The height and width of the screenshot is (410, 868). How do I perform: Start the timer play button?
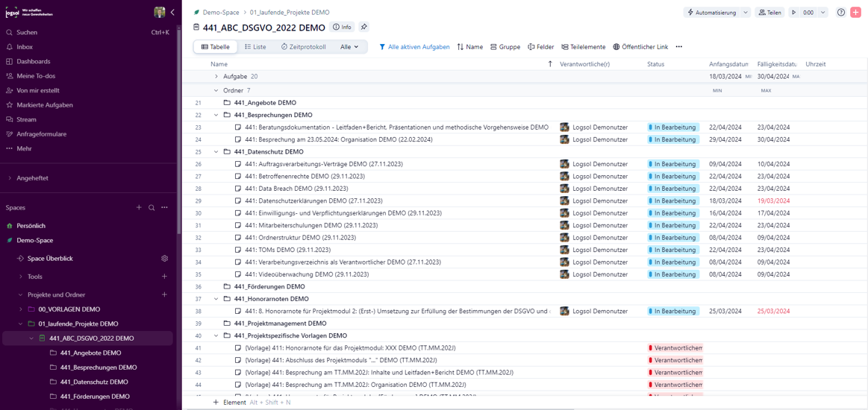pyautogui.click(x=793, y=13)
